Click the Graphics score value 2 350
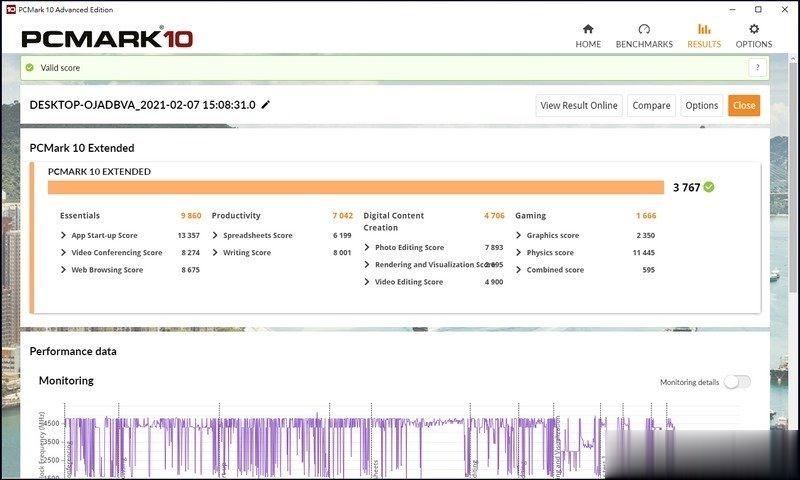Screen dimensions: 800x480 coord(645,235)
